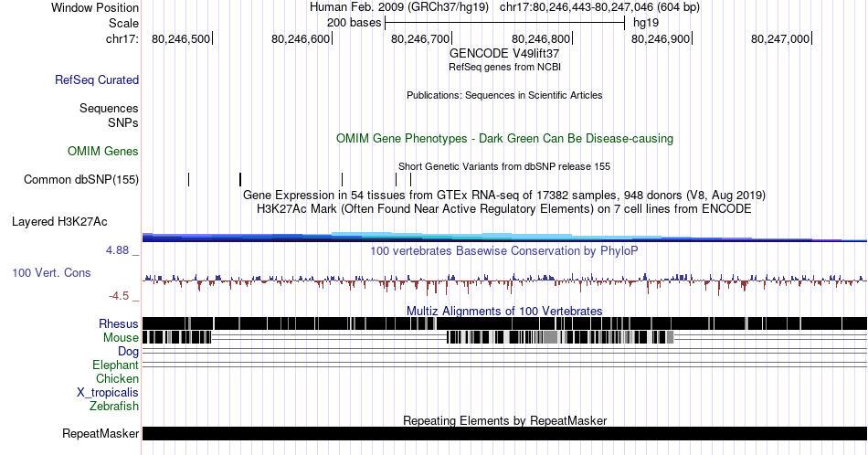Click the layered H3K27Ac signal graph

coord(504,237)
